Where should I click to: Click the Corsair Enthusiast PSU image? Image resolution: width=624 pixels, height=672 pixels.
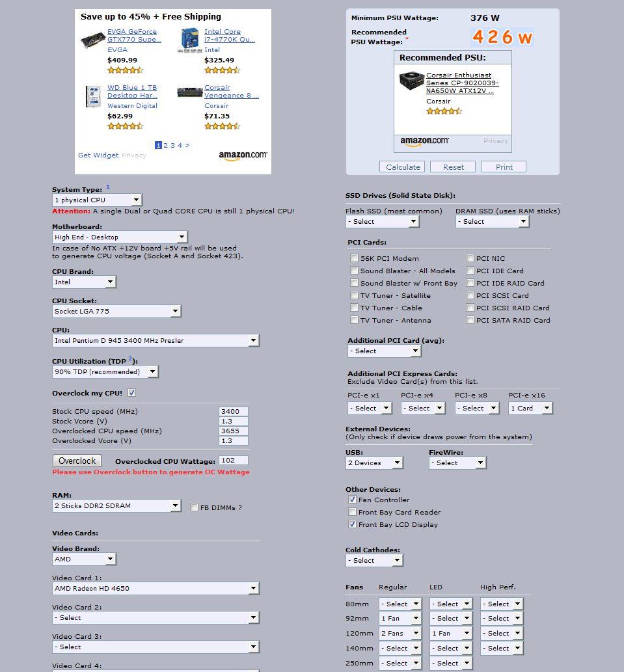click(x=411, y=80)
